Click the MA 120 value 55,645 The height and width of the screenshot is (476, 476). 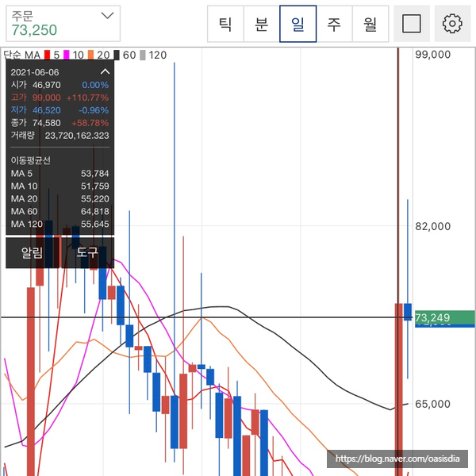point(94,224)
